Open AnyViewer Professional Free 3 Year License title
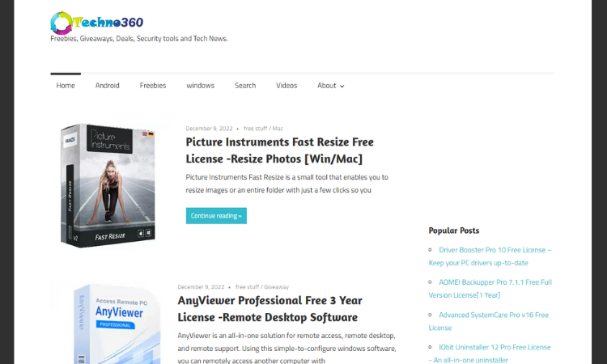 (x=270, y=309)
